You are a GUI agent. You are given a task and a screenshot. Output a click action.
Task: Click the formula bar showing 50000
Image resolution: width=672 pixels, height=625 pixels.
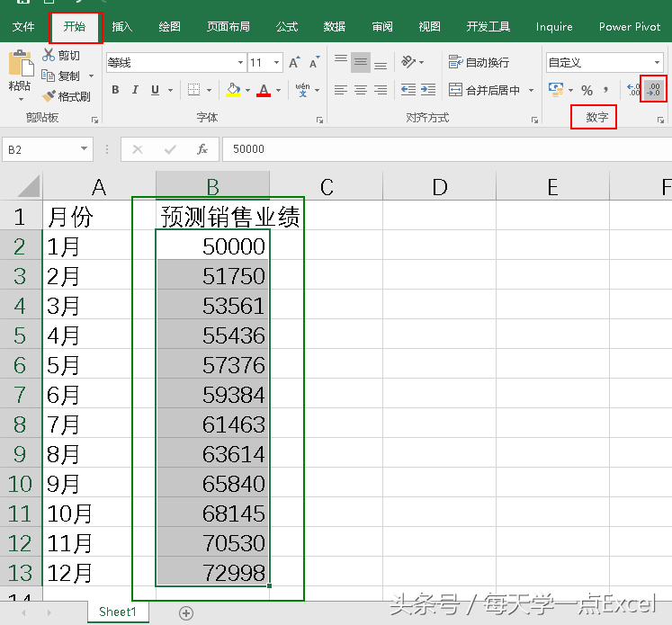(x=446, y=149)
